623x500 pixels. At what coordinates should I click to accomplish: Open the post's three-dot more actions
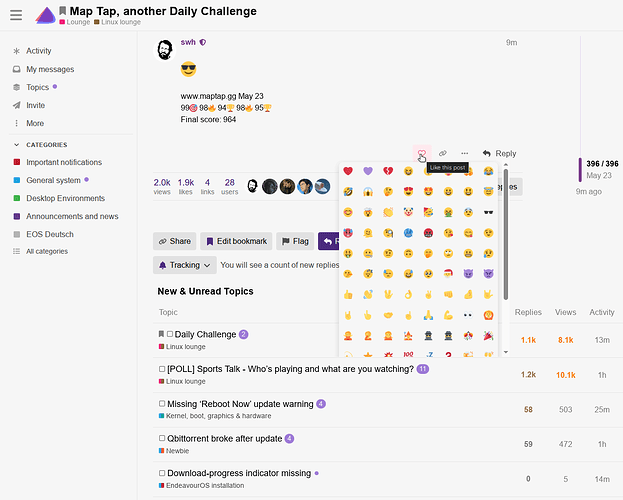pos(464,153)
